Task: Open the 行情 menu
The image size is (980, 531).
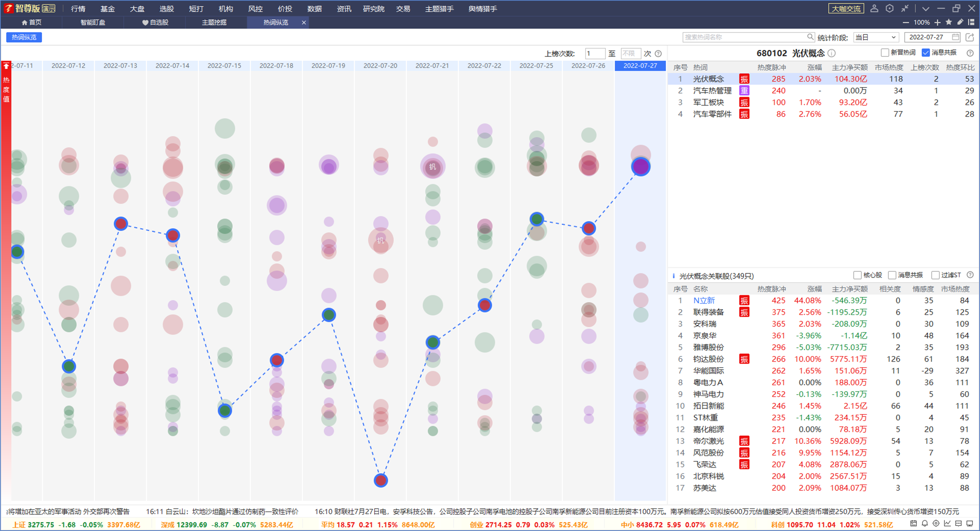Action: (x=78, y=9)
